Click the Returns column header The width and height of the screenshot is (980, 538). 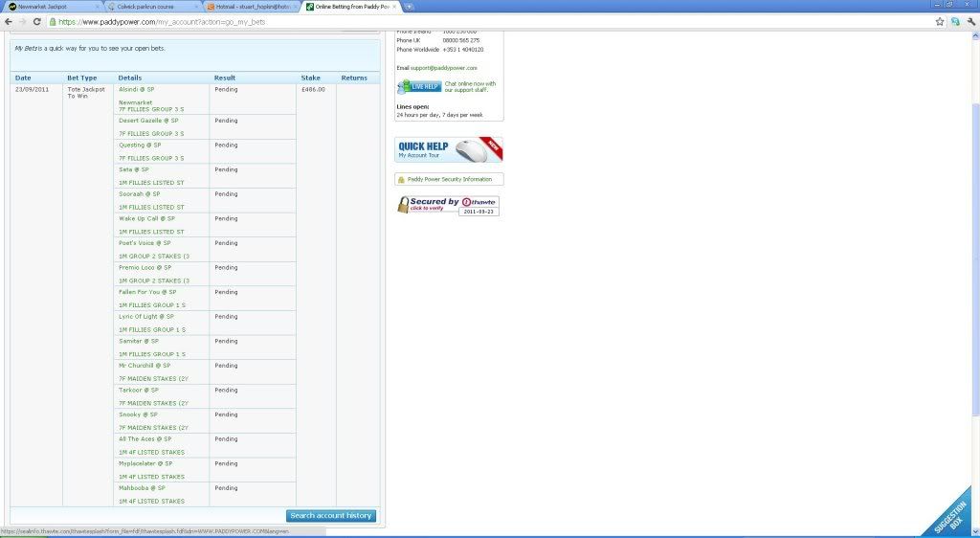[354, 78]
